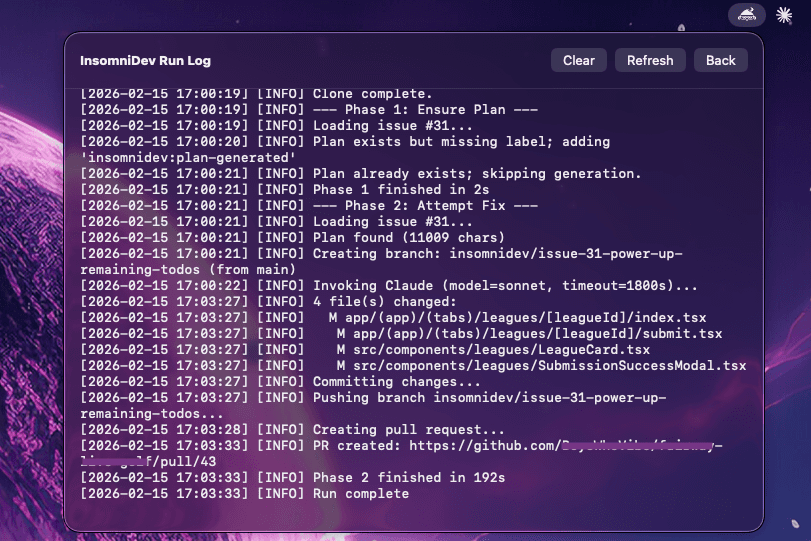Click the 'Committing changes...' log line
The height and width of the screenshot is (541, 811).
coord(396,382)
